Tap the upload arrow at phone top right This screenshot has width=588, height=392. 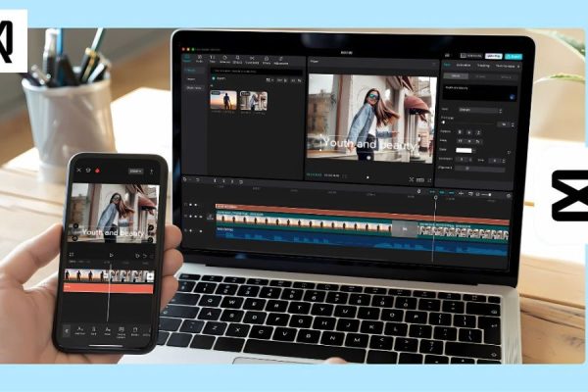click(152, 171)
